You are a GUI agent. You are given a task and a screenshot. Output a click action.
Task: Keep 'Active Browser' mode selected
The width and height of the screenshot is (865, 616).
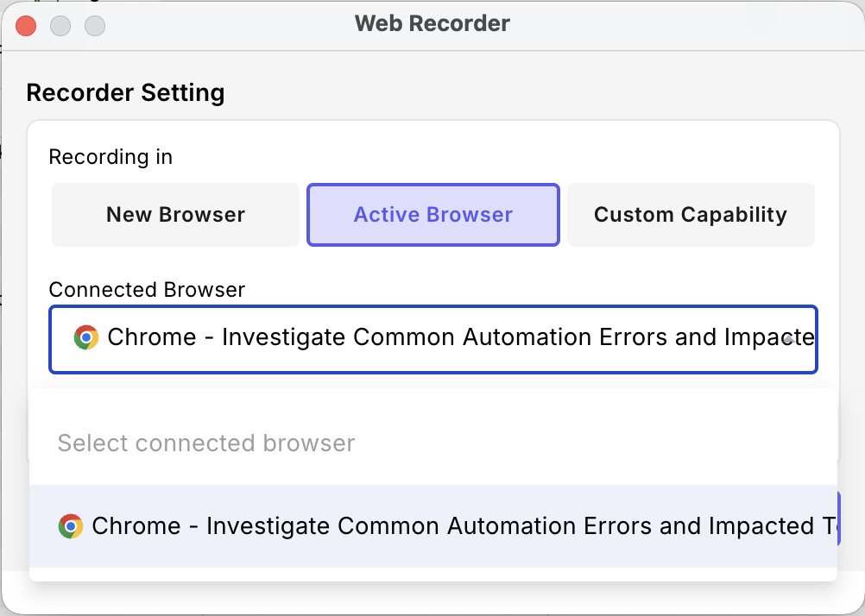[x=432, y=214]
